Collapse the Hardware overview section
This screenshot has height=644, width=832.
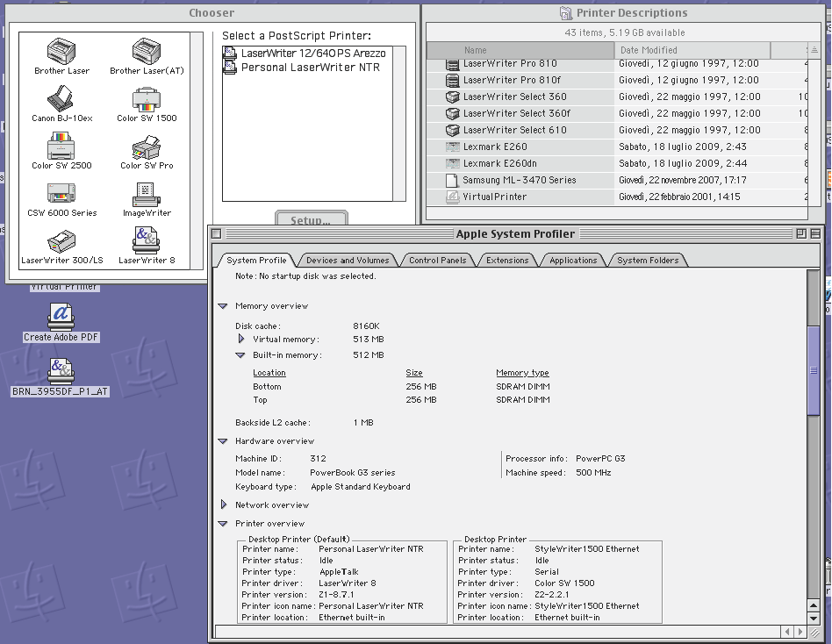(223, 441)
